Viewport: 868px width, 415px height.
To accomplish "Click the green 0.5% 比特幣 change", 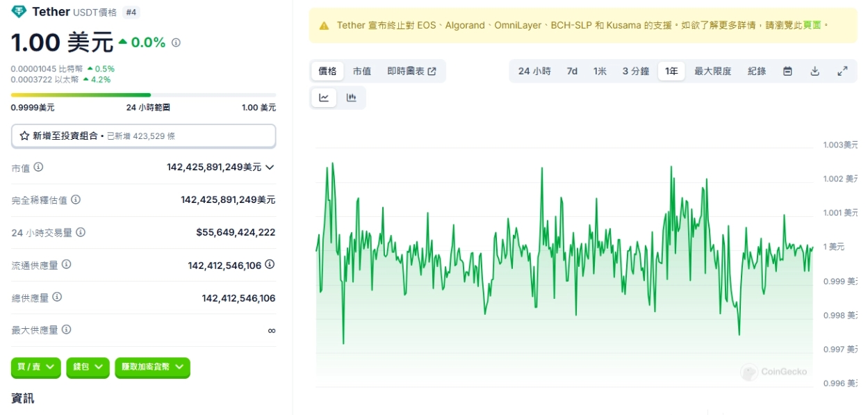I will [x=101, y=69].
